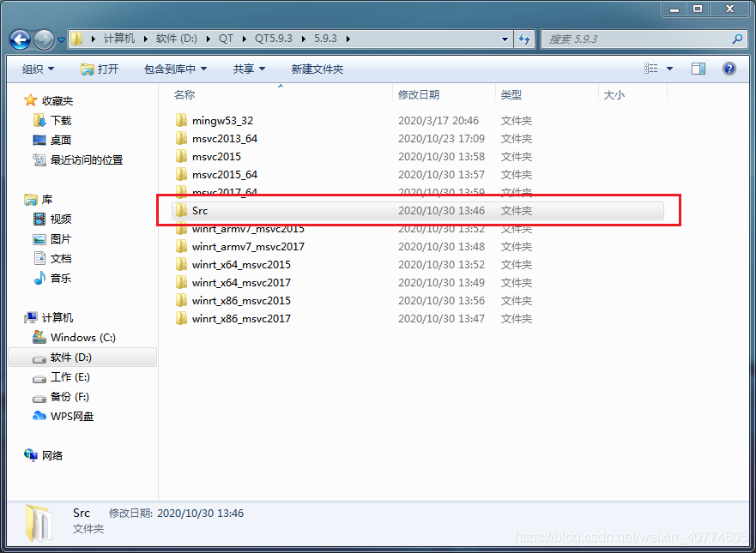The height and width of the screenshot is (553, 756).
Task: Open Help with the question mark icon
Action: [729, 69]
